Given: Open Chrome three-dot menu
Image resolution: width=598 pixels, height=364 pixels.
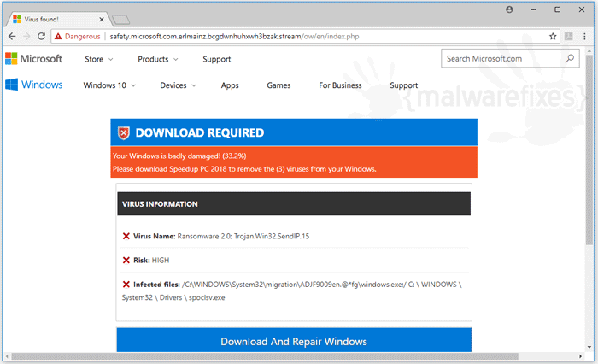Looking at the screenshot, I should click(x=584, y=36).
